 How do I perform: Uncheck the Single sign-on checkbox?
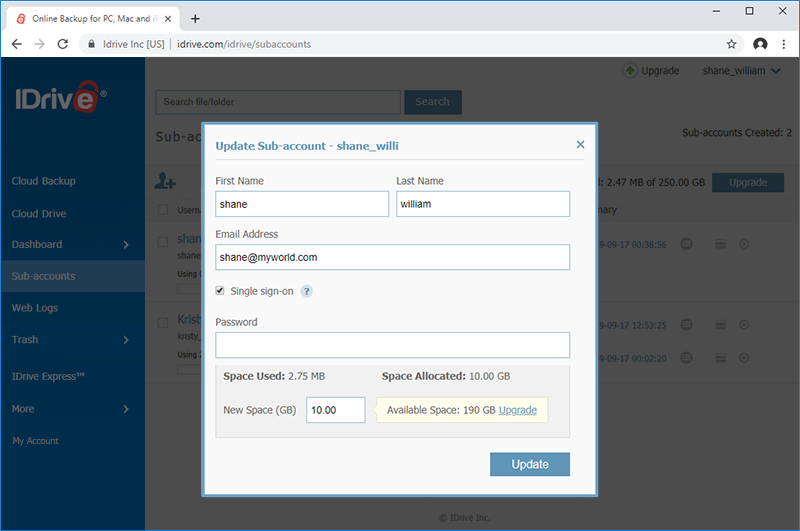point(220,291)
